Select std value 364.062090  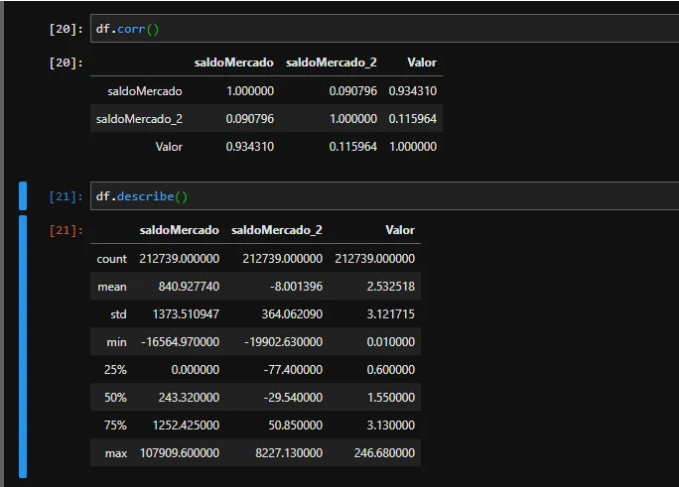[x=292, y=314]
